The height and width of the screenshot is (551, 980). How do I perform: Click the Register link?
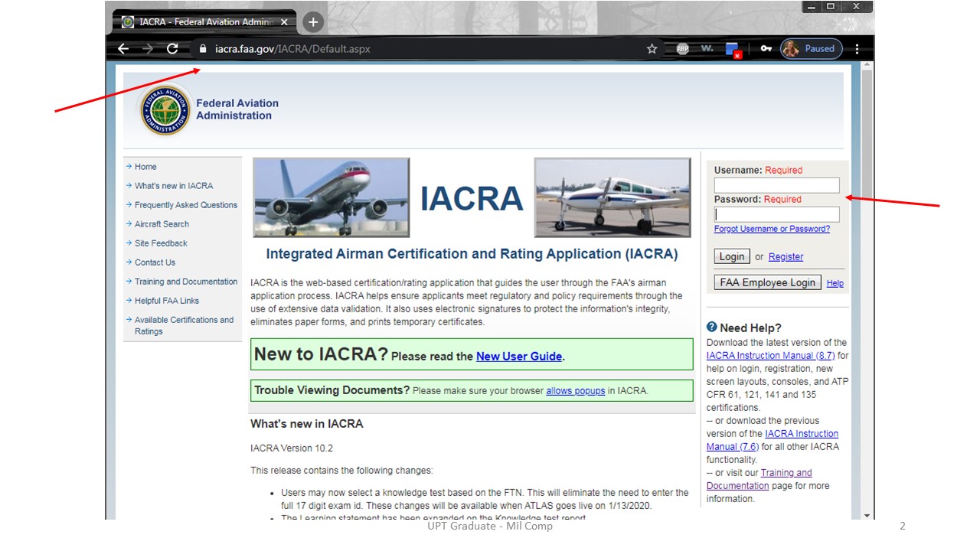coord(786,256)
